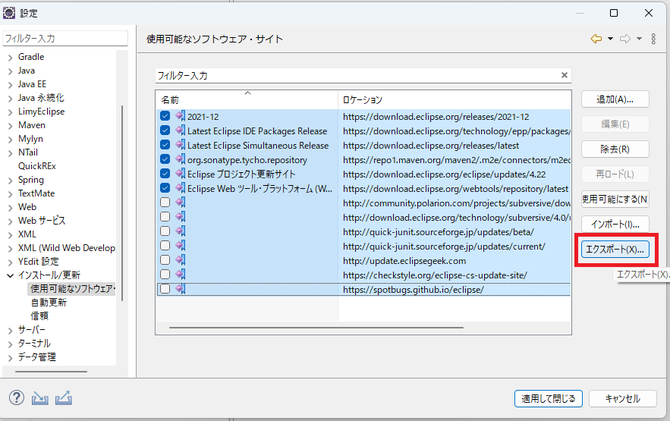Select 信頼 under インストール/更新
This screenshot has height=421, width=670.
click(x=39, y=316)
